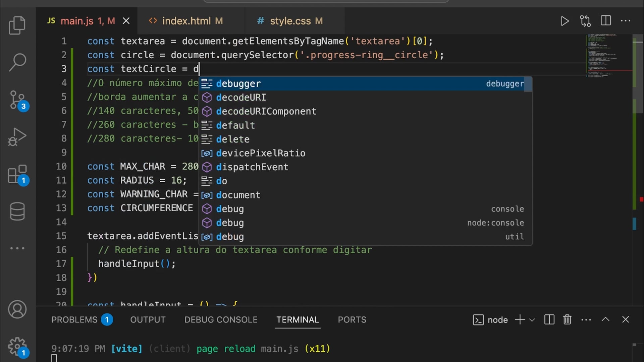644x362 pixels.
Task: Kill the terminal with trash icon
Action: [567, 319]
